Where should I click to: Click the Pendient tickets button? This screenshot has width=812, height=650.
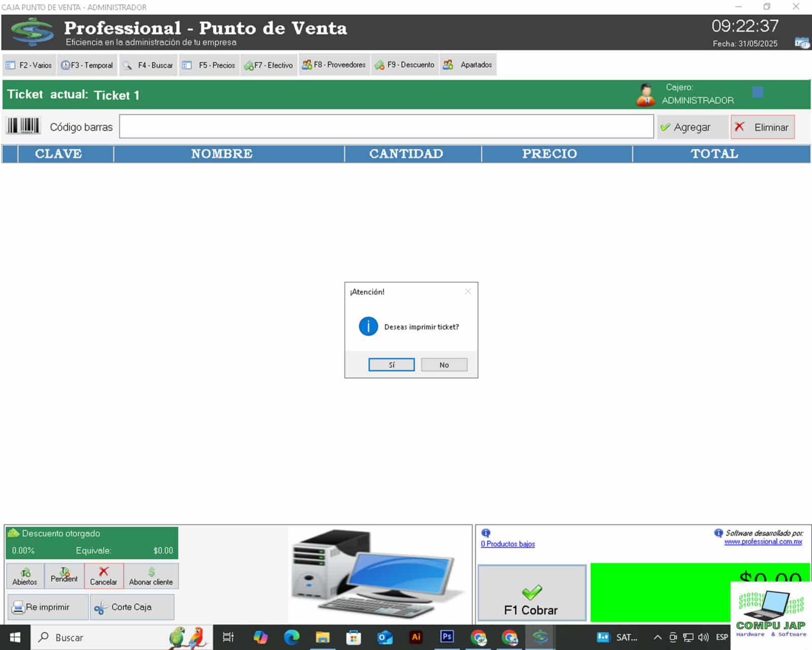[64, 576]
